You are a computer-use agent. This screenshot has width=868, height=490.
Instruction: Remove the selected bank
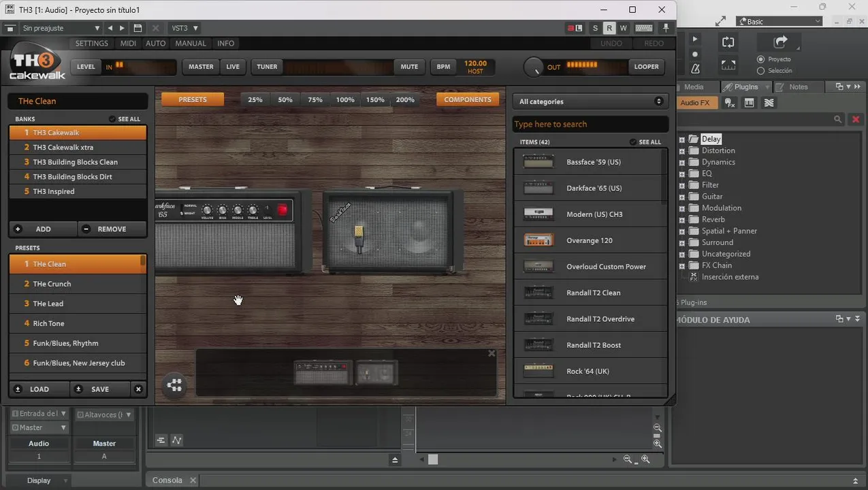pyautogui.click(x=112, y=229)
